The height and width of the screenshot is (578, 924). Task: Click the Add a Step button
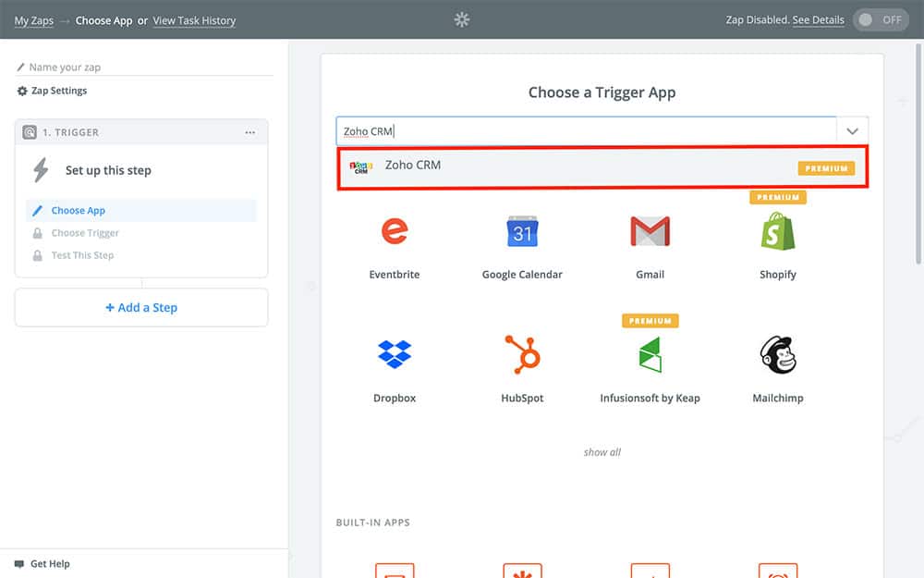141,308
